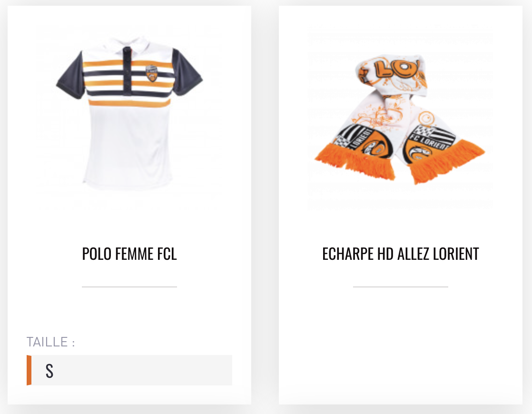The width and height of the screenshot is (532, 414).
Task: Click divider line under scarf title
Action: 400,287
